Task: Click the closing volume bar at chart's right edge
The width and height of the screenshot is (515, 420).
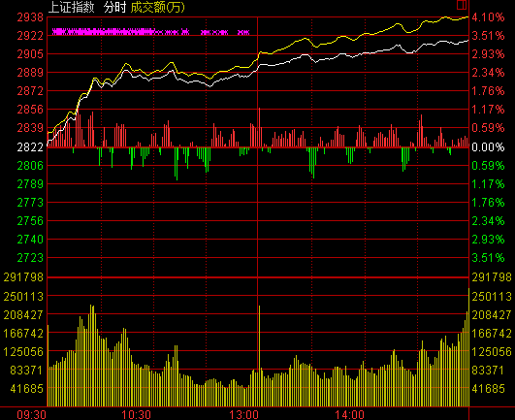Action: pyautogui.click(x=468, y=347)
